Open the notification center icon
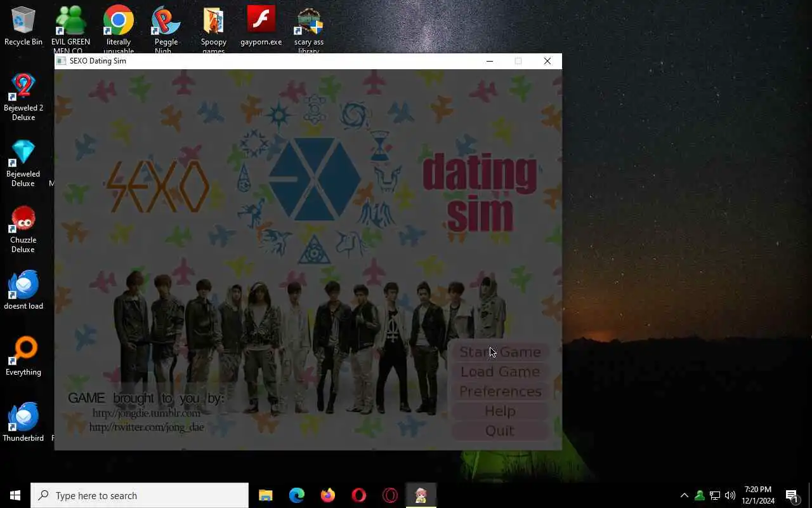 (792, 495)
